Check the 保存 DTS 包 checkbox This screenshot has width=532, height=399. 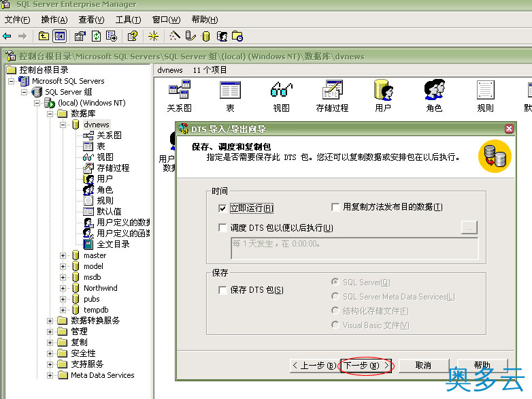point(222,290)
